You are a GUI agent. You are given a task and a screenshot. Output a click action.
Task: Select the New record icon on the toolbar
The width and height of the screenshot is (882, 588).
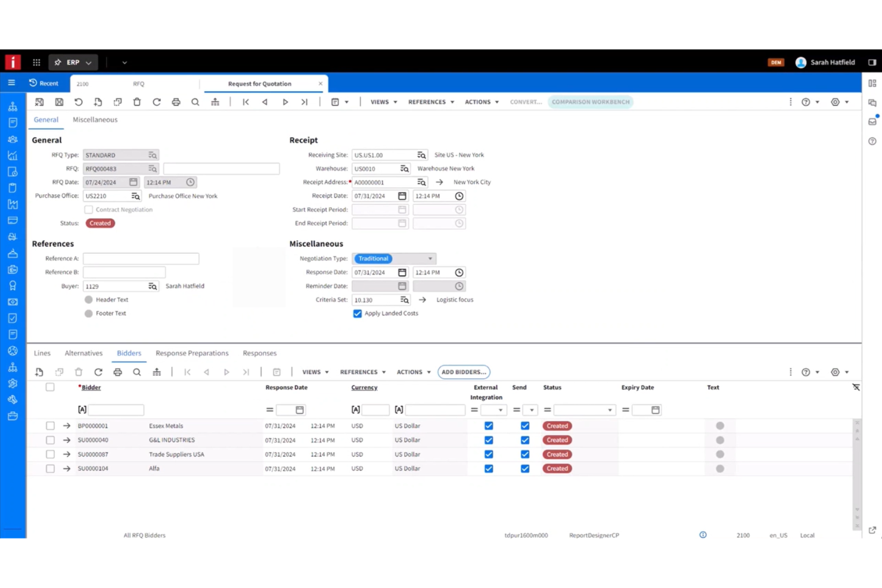(x=98, y=102)
